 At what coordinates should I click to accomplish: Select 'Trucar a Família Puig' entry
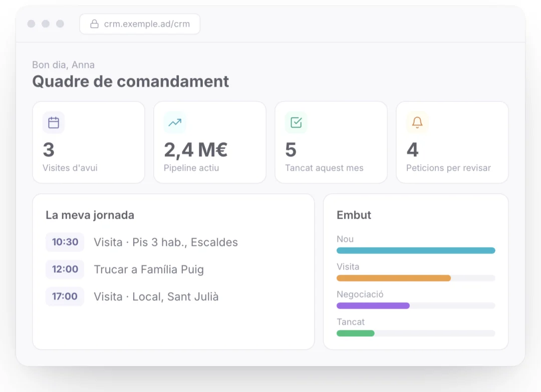pyautogui.click(x=149, y=270)
